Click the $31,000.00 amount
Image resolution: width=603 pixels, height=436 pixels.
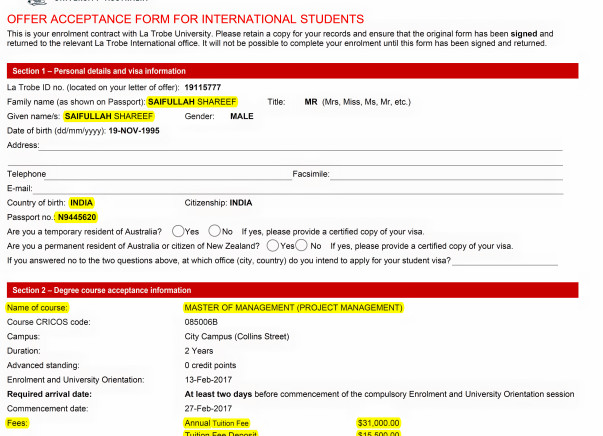[x=378, y=423]
